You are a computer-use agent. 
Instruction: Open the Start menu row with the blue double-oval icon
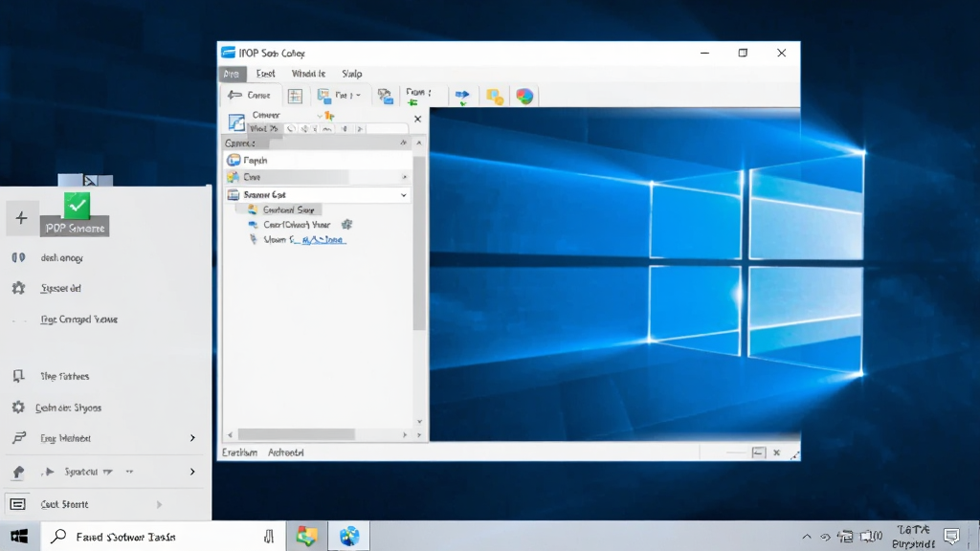(x=105, y=257)
